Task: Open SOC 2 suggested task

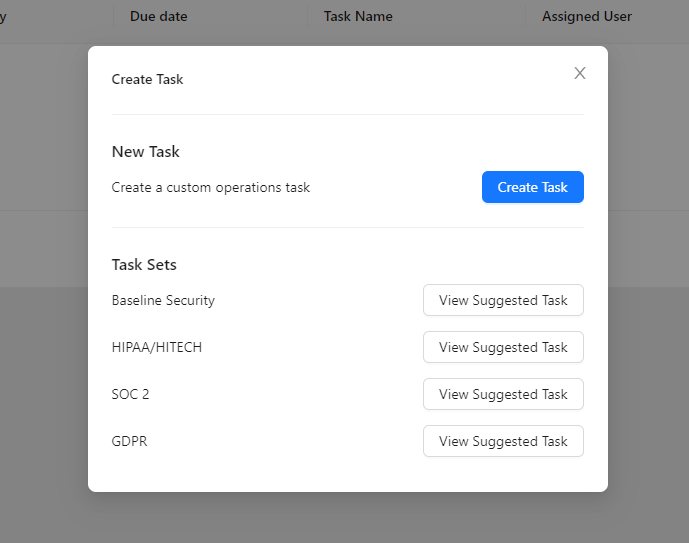Action: [503, 394]
